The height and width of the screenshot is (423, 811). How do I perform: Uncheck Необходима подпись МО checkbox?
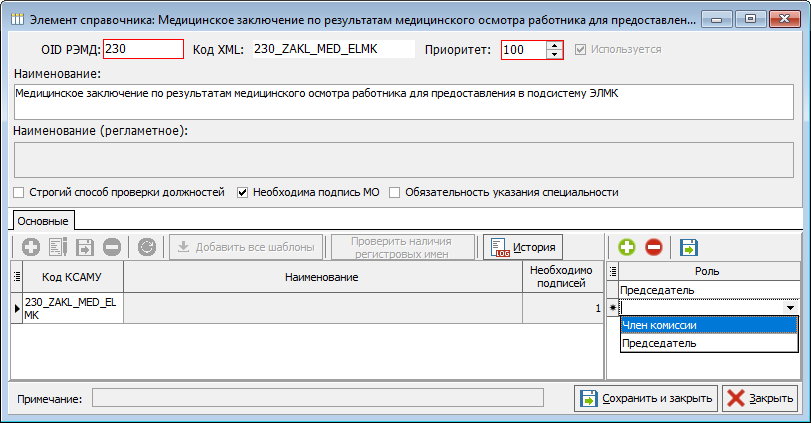242,192
